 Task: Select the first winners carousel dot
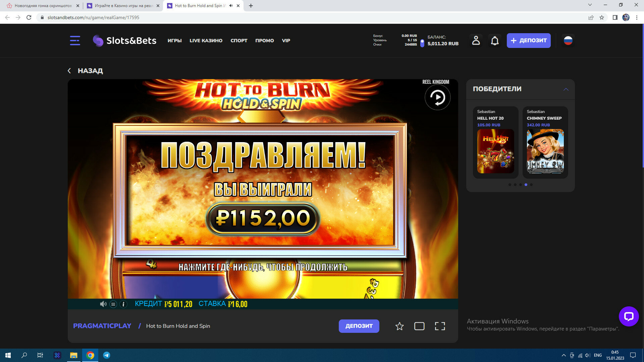click(509, 185)
